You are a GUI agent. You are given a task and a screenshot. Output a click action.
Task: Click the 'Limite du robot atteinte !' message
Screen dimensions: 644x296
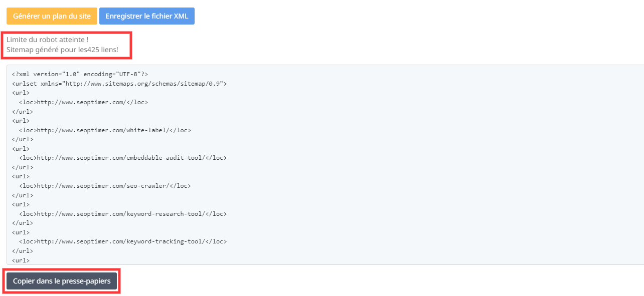48,40
